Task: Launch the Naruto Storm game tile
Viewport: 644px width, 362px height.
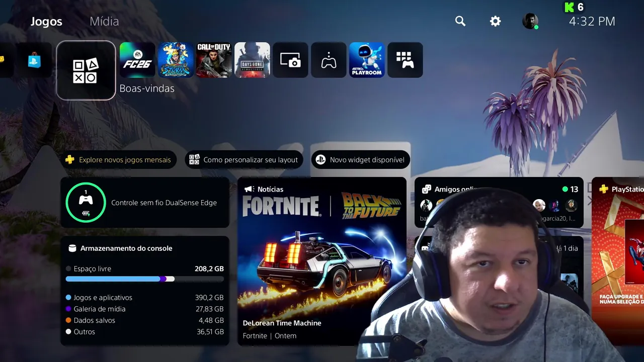Action: tap(176, 60)
